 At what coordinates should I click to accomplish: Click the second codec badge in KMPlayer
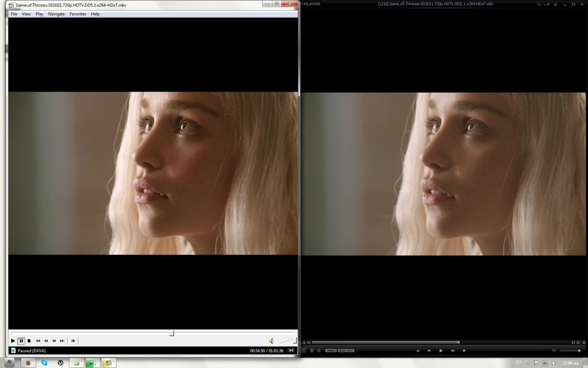(x=342, y=350)
